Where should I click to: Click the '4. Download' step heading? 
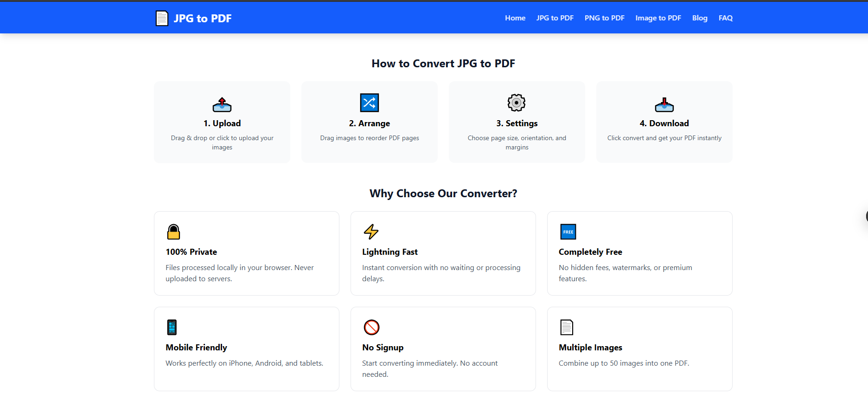coord(664,123)
